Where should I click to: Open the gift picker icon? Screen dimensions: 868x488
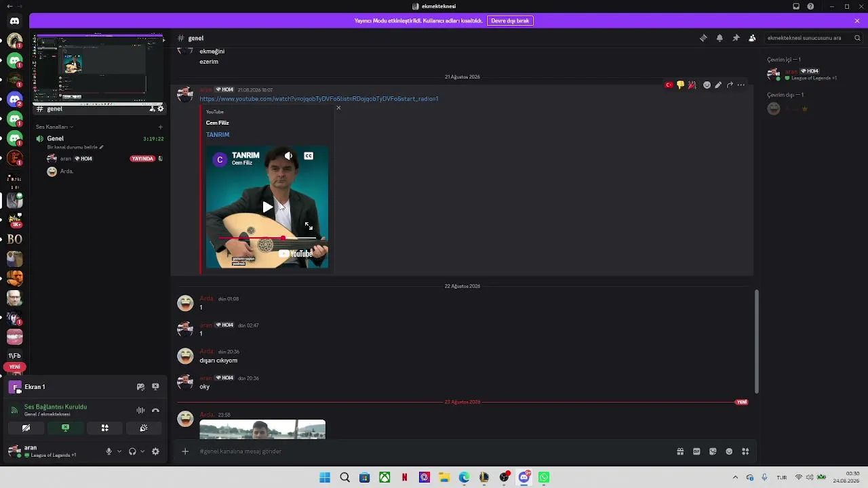pyautogui.click(x=680, y=451)
